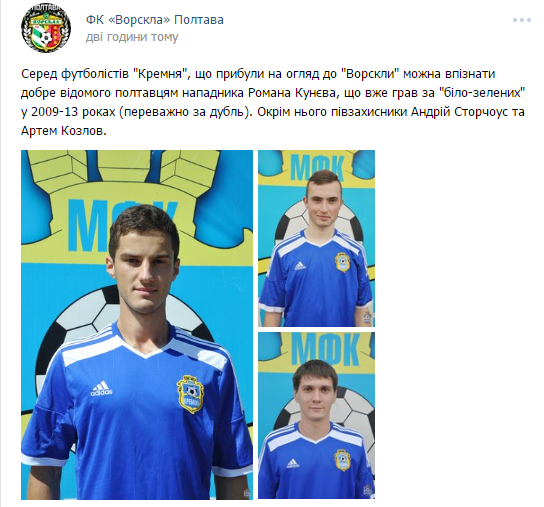The image size is (544, 507).
Task: Open the Vorskla club crest avatar
Action: coord(46,28)
